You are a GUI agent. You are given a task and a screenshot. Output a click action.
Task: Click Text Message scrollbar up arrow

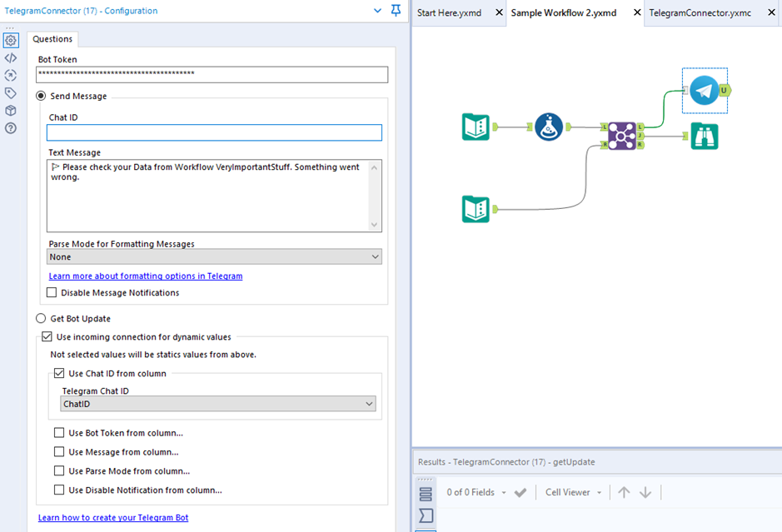tap(375, 167)
